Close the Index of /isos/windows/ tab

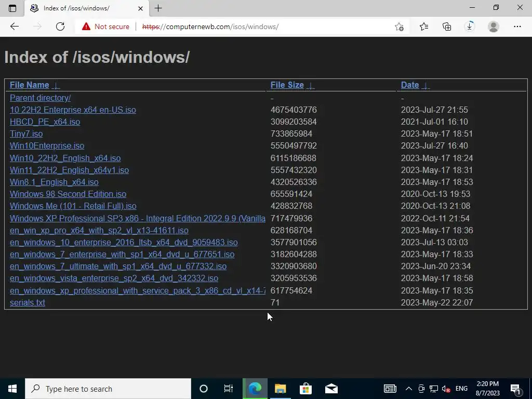tap(140, 8)
